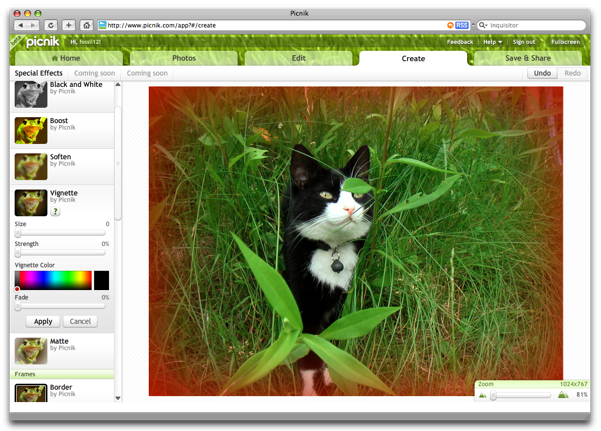The width and height of the screenshot is (601, 431).
Task: Click the add bookmark plus button
Action: pyautogui.click(x=68, y=25)
